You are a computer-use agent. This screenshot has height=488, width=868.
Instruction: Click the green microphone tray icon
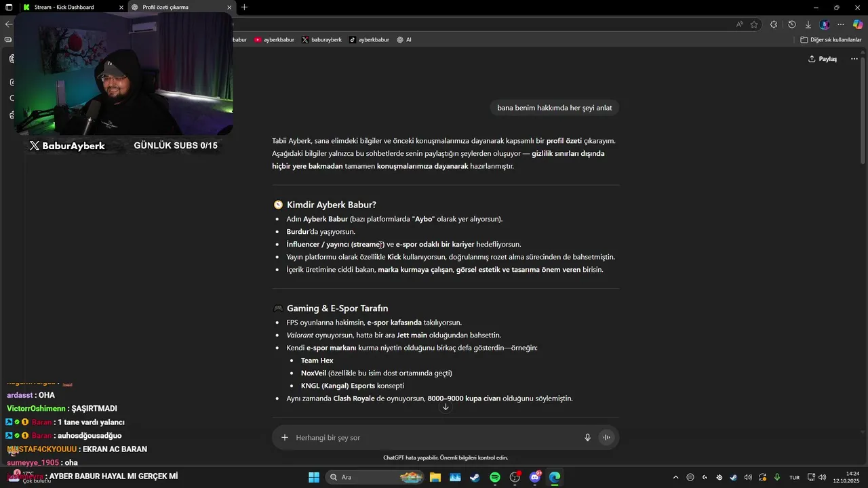click(777, 477)
